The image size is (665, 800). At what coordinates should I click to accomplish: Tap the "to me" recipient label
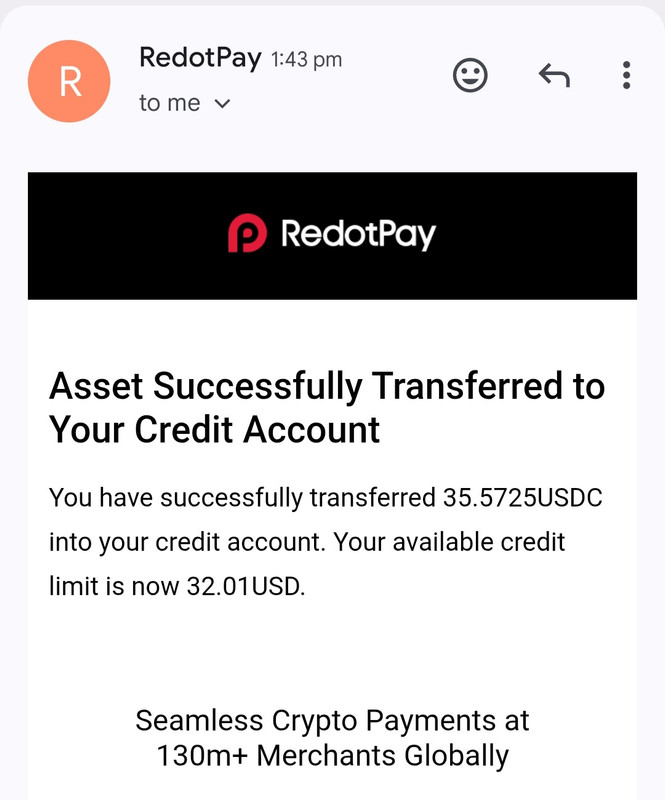[169, 104]
